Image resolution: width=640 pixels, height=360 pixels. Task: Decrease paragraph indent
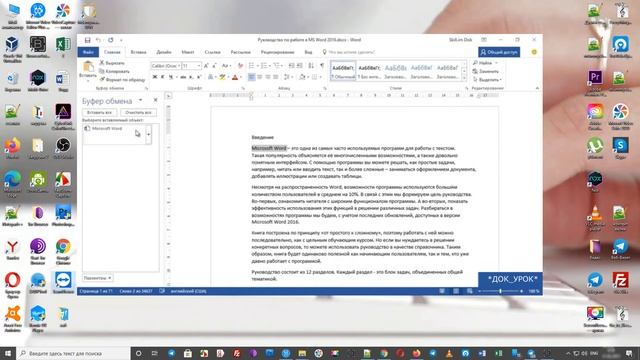[x=291, y=66]
